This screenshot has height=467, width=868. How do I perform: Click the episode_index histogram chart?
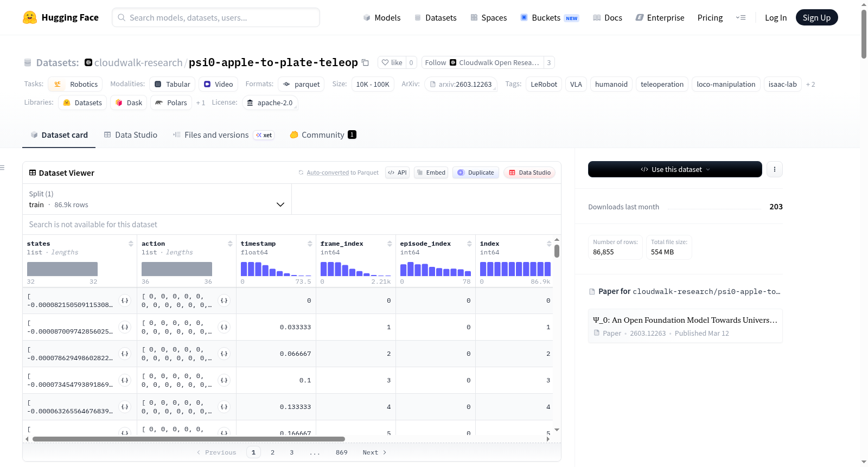pos(436,269)
